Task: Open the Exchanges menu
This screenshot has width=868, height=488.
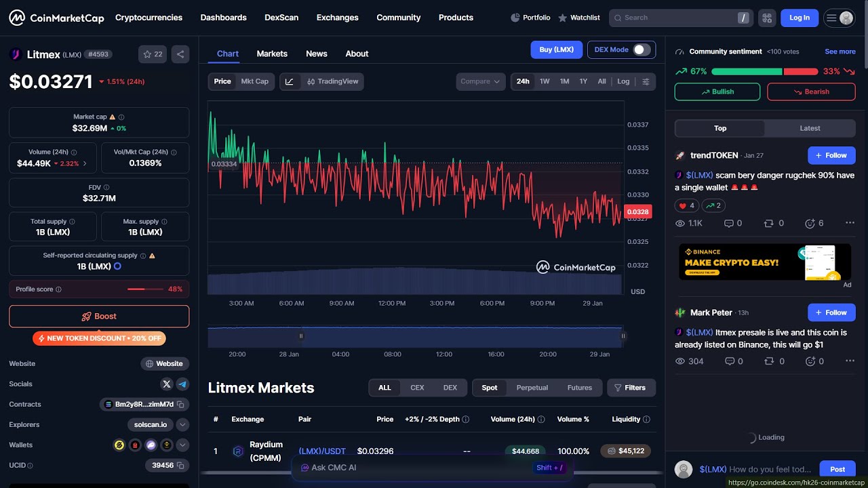Action: point(337,18)
